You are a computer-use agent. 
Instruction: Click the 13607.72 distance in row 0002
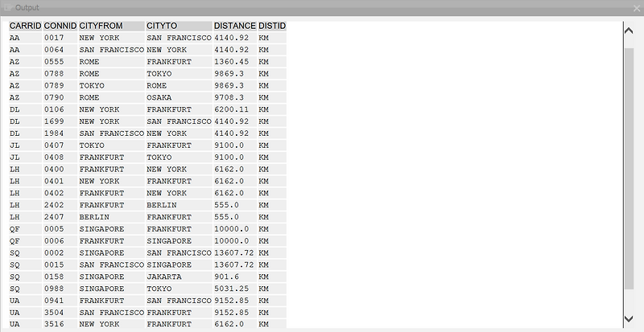[235, 252]
